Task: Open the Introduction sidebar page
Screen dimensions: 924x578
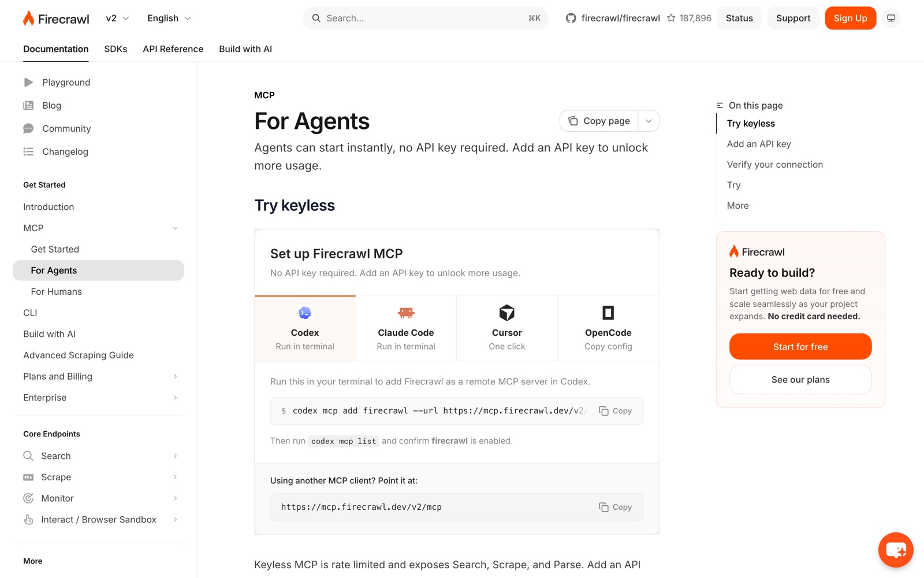Action: click(x=98, y=207)
